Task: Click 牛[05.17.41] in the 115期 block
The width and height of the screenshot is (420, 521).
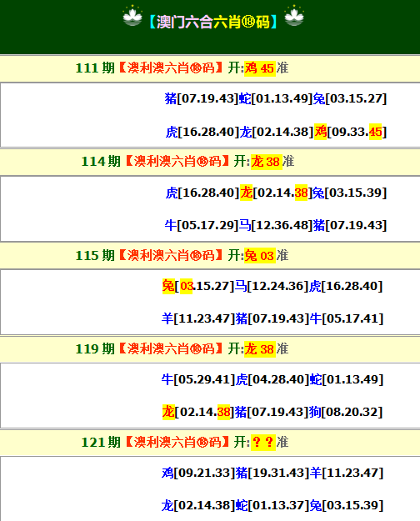Action: point(347,318)
